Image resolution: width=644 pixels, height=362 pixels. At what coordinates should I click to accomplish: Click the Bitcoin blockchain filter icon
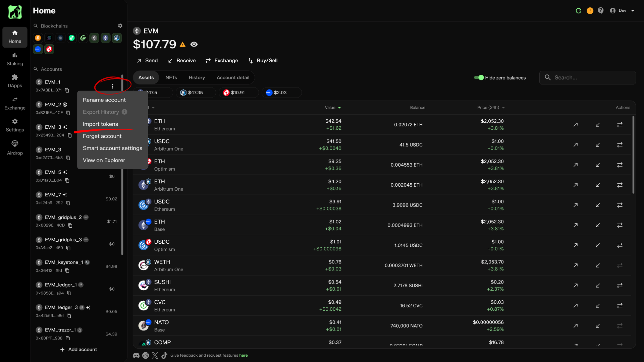point(38,38)
